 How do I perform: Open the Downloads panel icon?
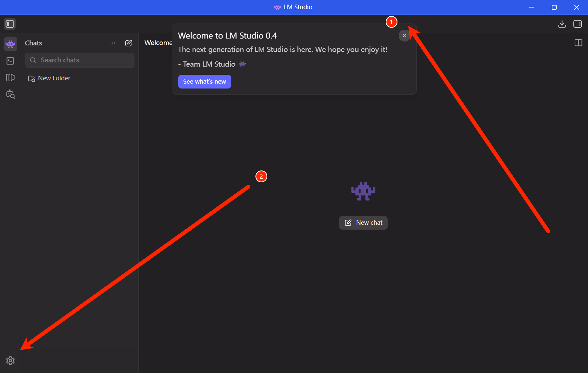tap(562, 24)
